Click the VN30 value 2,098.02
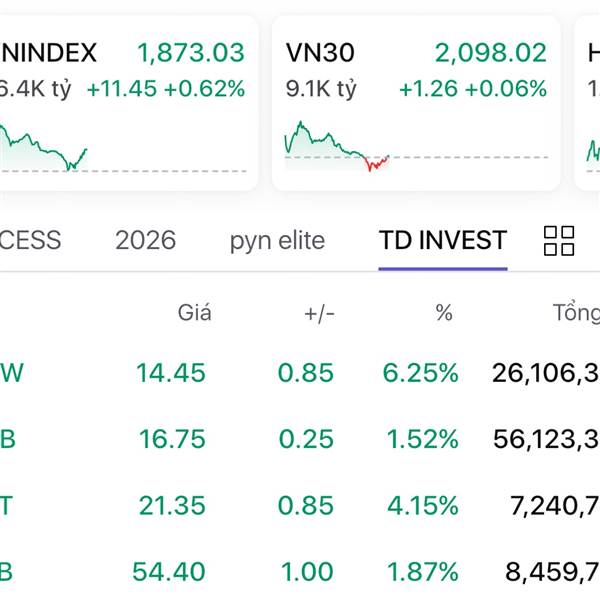This screenshot has width=600, height=600. coord(490,52)
